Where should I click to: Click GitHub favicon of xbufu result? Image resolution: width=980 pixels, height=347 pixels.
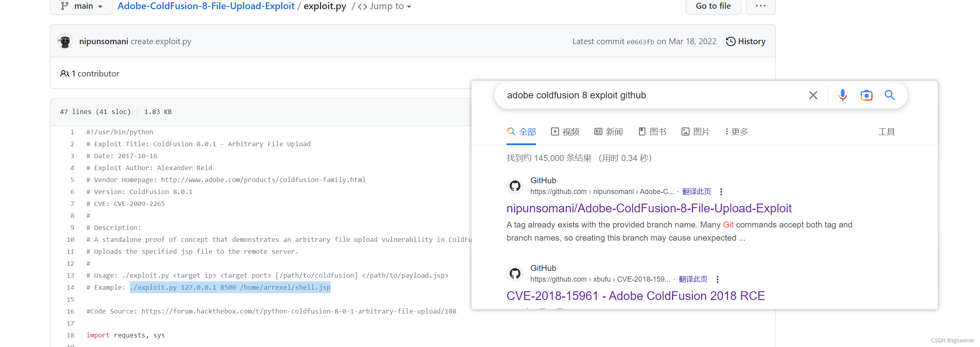coord(515,273)
